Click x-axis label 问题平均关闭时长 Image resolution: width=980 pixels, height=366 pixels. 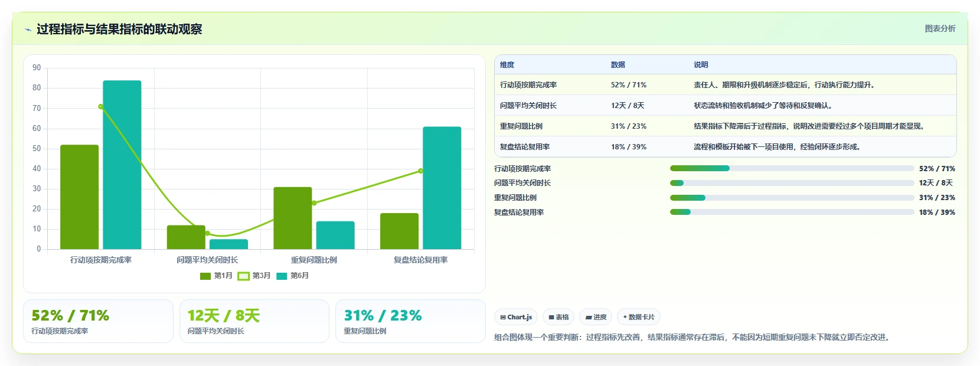coord(207,260)
